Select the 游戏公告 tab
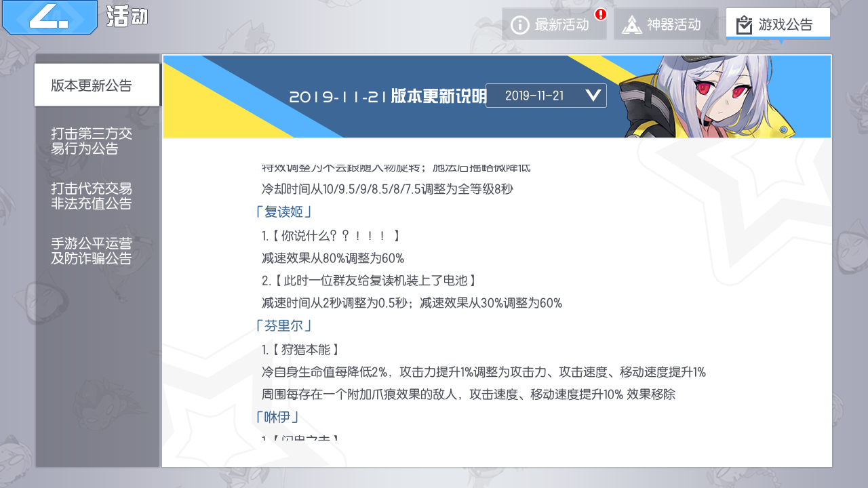Image resolution: width=868 pixels, height=488 pixels. tap(778, 24)
